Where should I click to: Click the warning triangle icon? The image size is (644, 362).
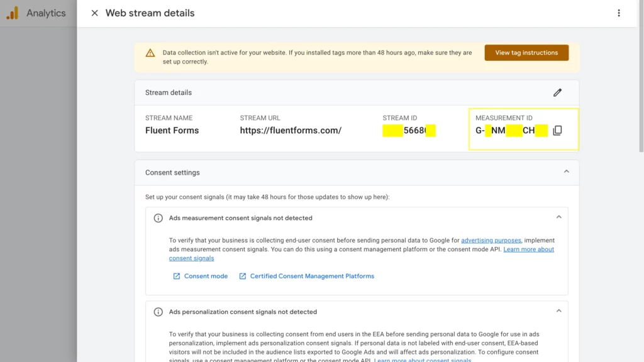pos(150,53)
